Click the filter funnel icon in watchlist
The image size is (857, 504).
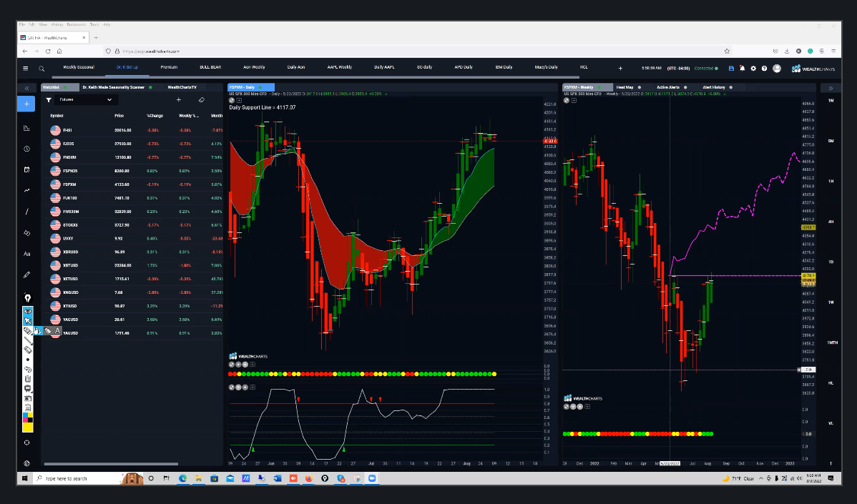click(49, 100)
